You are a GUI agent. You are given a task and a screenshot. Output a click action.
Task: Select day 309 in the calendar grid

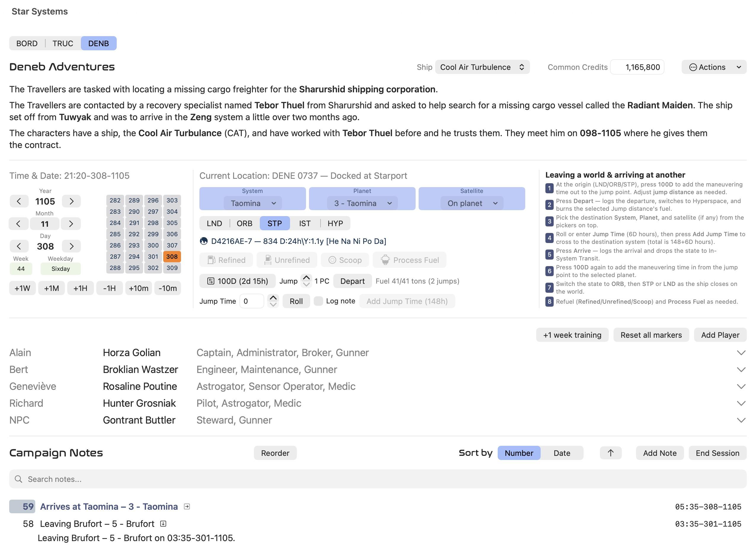[172, 268]
